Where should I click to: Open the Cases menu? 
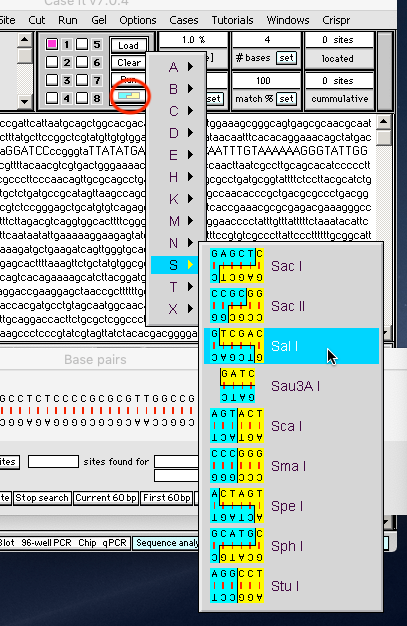[184, 20]
